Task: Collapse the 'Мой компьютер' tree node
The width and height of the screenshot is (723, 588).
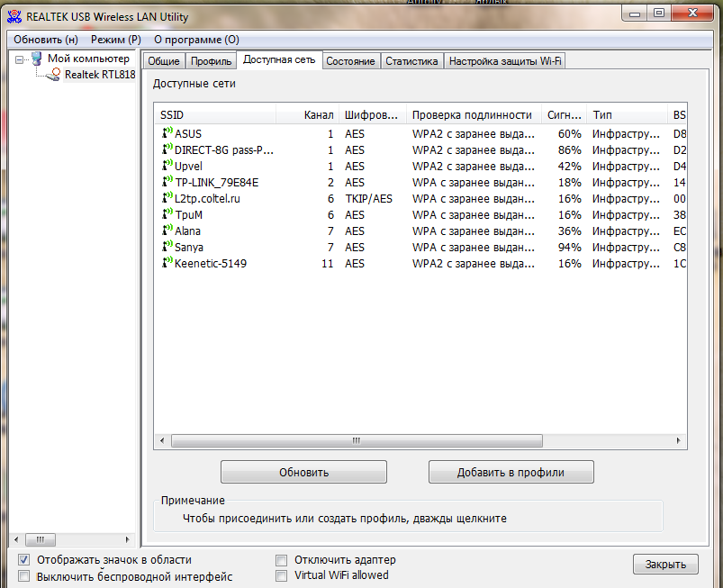Action: pos(20,59)
